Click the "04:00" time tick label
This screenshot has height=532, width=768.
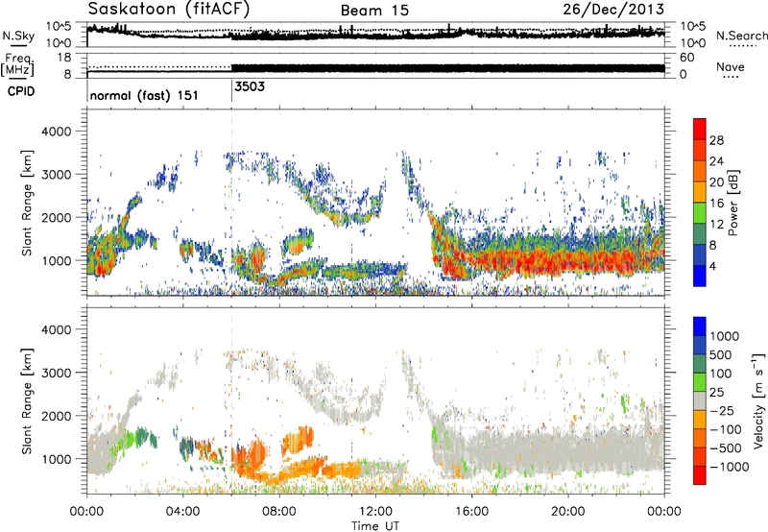pos(182,512)
